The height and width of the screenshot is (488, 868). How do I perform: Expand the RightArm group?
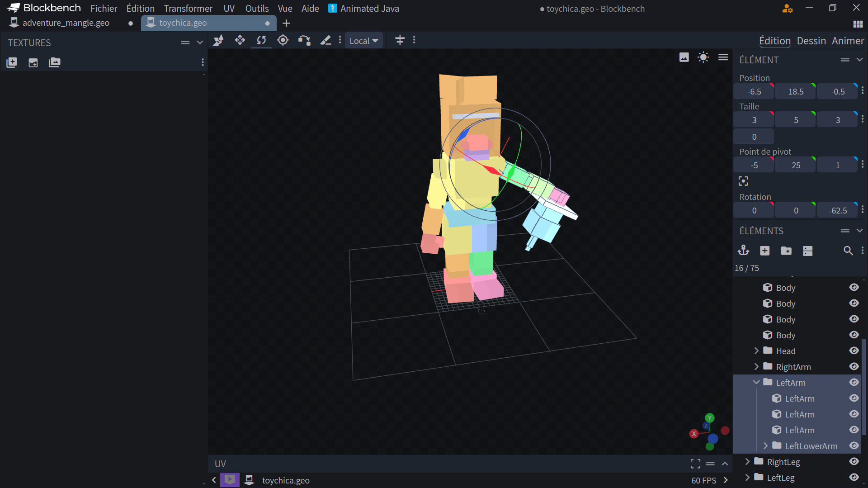point(756,367)
